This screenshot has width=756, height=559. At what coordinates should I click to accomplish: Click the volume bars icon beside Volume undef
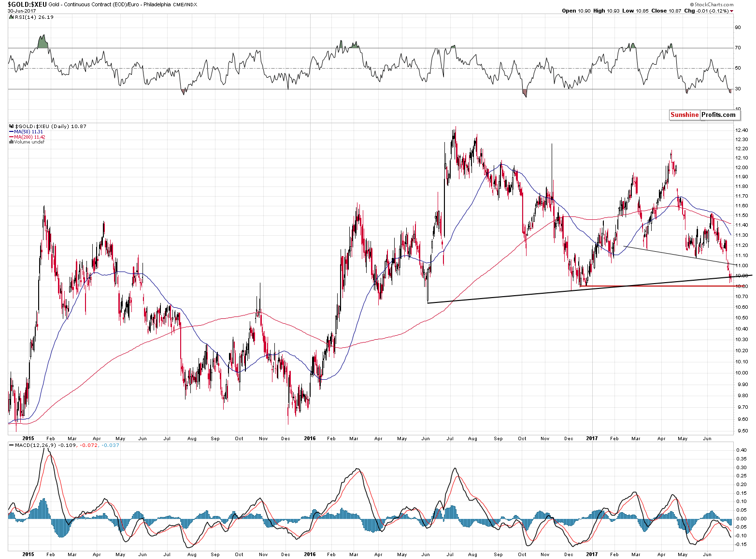tap(11, 142)
